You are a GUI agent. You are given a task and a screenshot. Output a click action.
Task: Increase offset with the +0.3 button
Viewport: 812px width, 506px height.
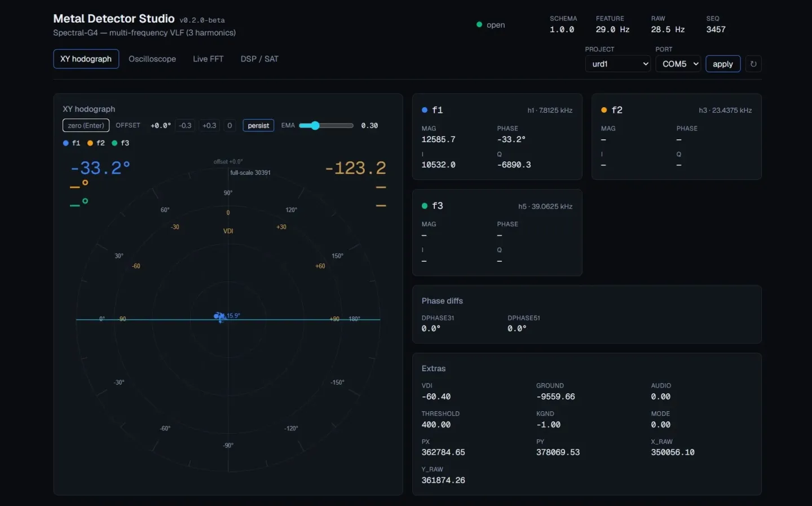pyautogui.click(x=209, y=125)
